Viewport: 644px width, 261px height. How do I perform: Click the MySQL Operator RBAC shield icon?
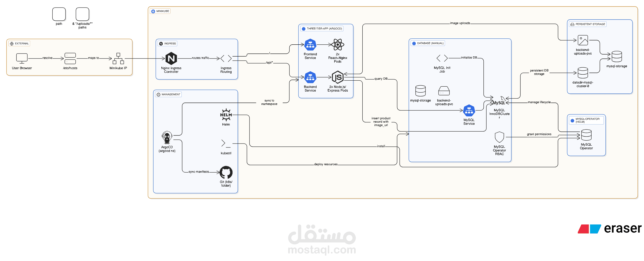click(x=499, y=137)
